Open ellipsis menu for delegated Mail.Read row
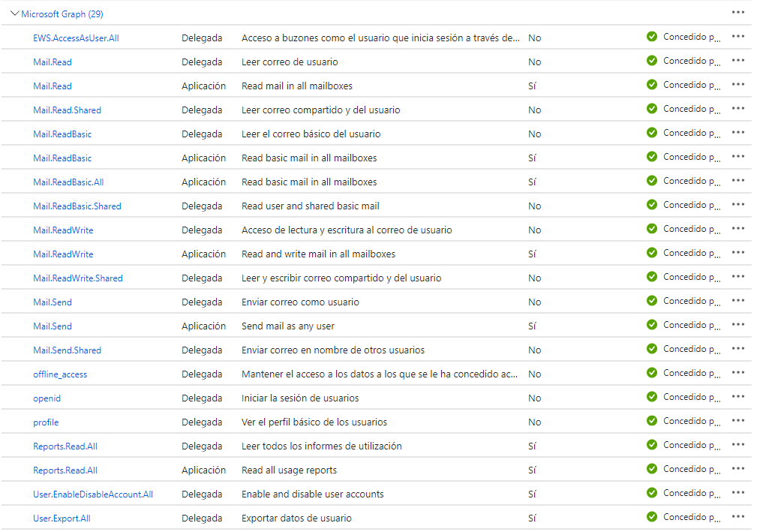 (x=737, y=60)
